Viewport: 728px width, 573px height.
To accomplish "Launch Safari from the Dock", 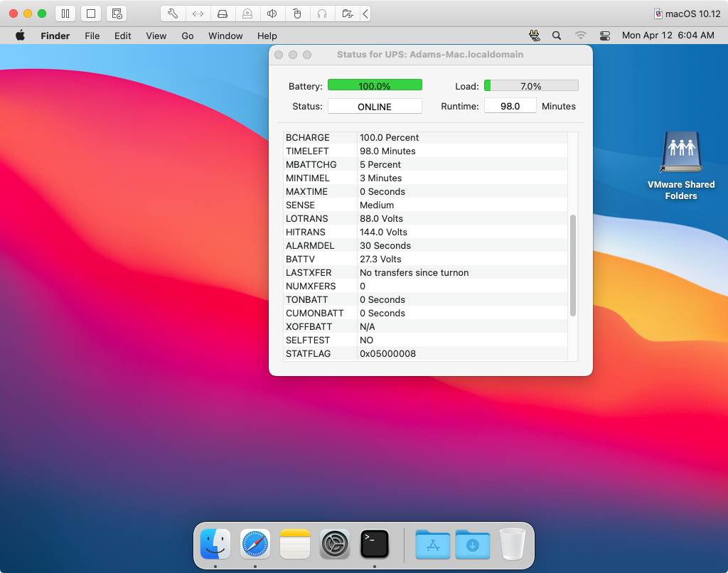I will (x=255, y=543).
